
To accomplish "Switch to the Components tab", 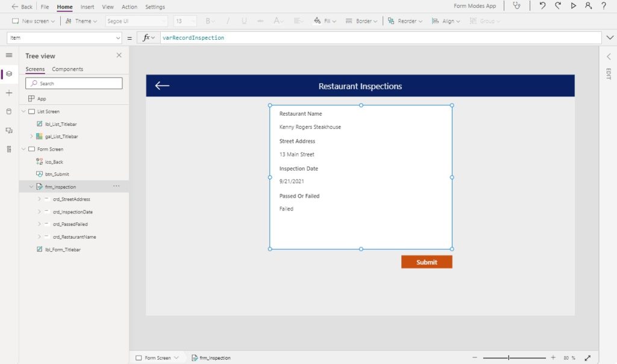I will tap(67, 69).
